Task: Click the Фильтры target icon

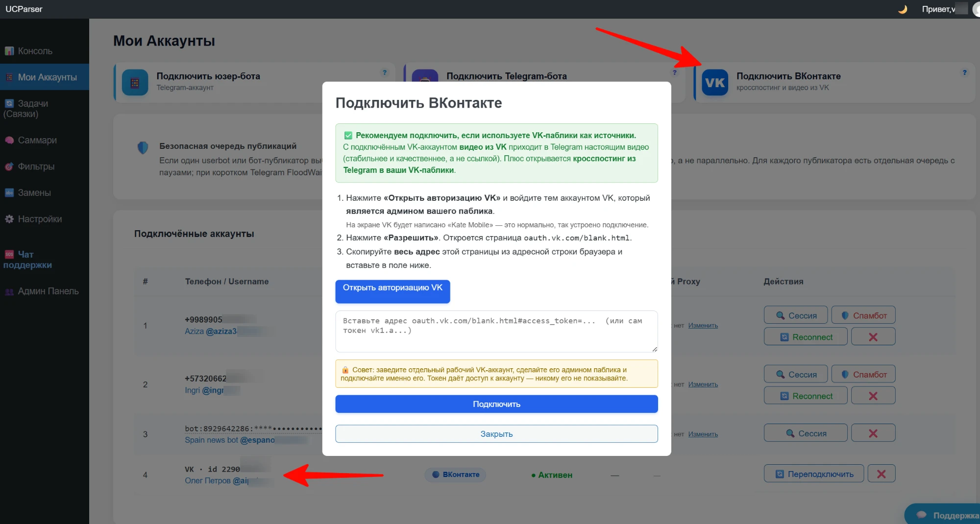Action: point(9,167)
